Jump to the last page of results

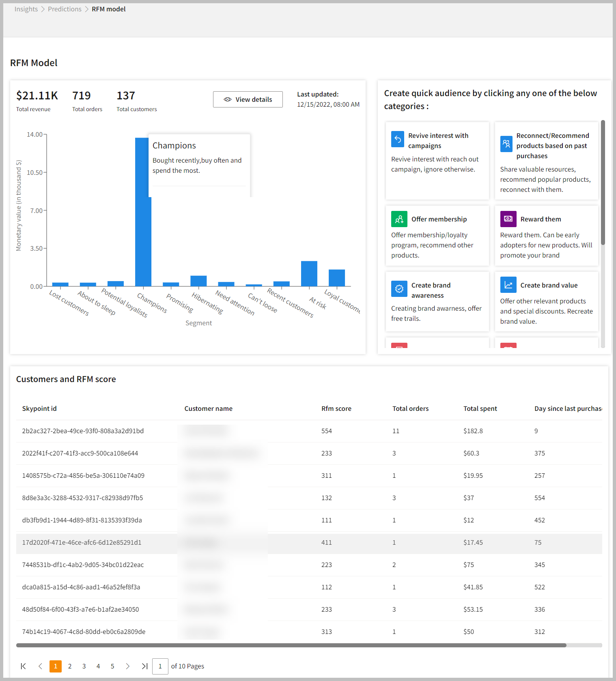[144, 666]
